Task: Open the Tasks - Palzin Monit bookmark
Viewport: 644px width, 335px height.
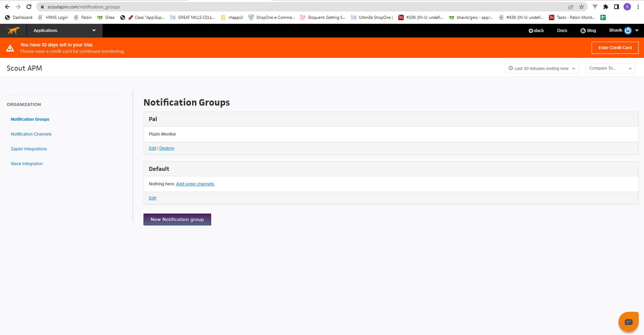Action: [571, 17]
